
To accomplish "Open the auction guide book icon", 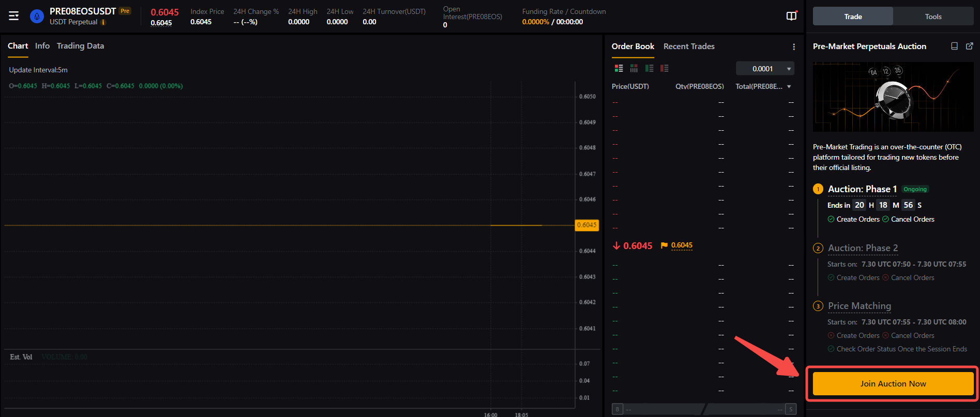I will [x=954, y=46].
